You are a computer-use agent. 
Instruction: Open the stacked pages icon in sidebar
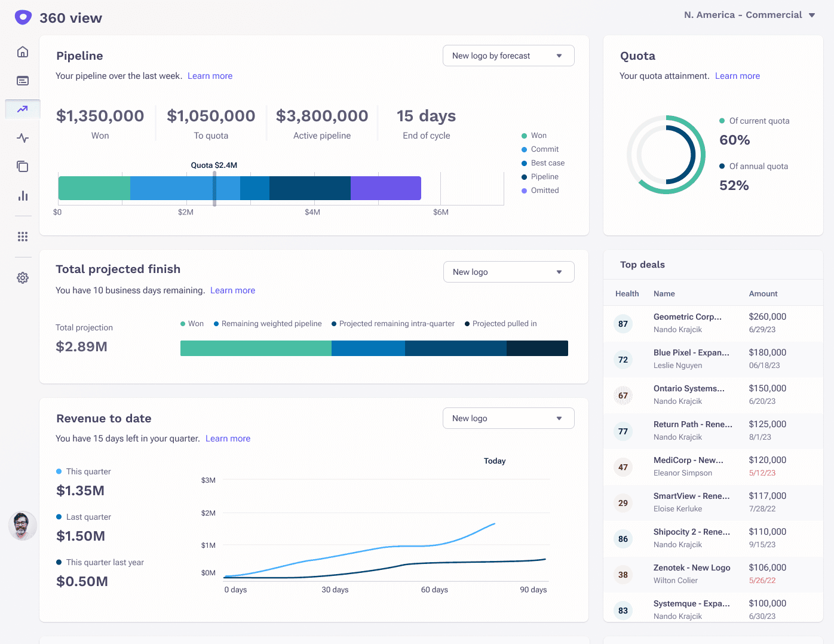(x=22, y=167)
